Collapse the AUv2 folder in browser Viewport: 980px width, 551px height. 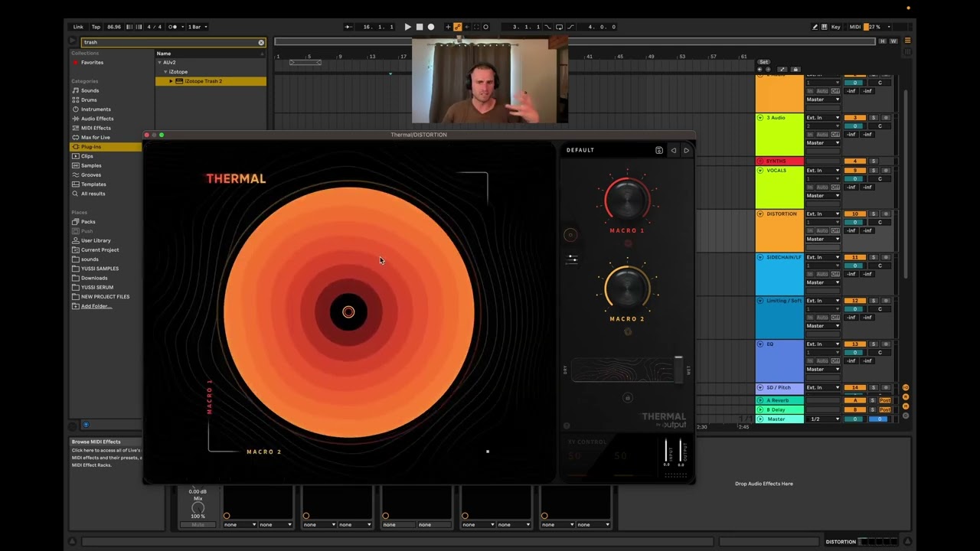(160, 63)
